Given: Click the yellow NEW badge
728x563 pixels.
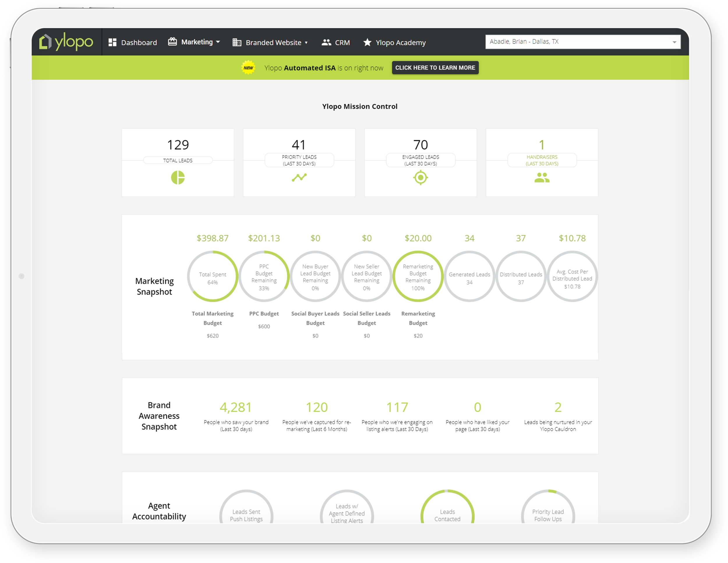Looking at the screenshot, I should (248, 68).
